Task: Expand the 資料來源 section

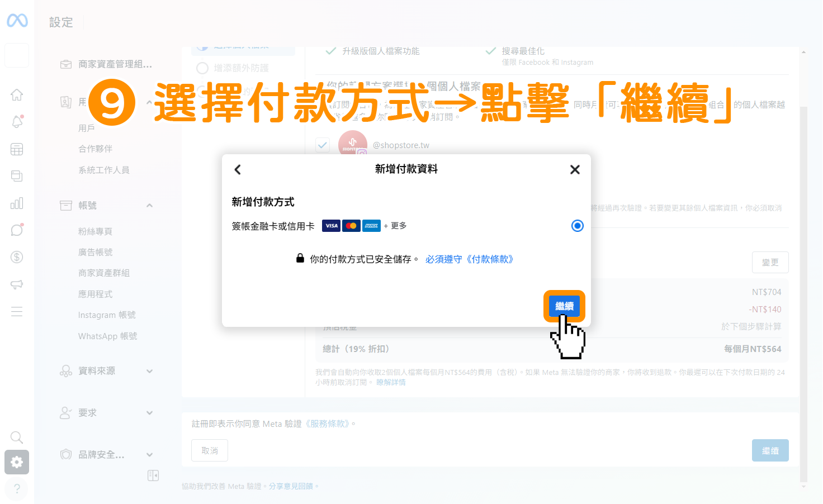Action: [x=149, y=371]
